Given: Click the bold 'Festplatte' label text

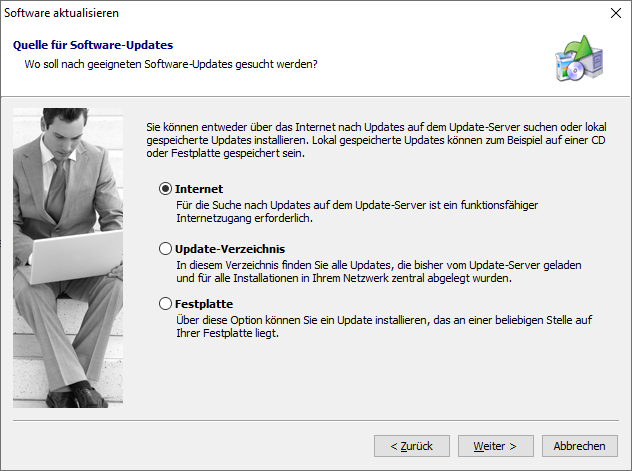Looking at the screenshot, I should pyautogui.click(x=204, y=304).
